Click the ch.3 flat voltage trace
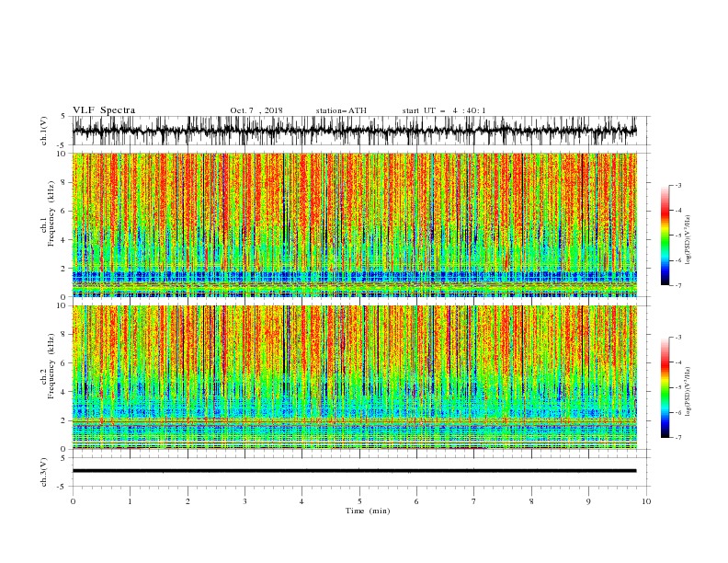This screenshot has width=728, height=563. click(x=354, y=471)
